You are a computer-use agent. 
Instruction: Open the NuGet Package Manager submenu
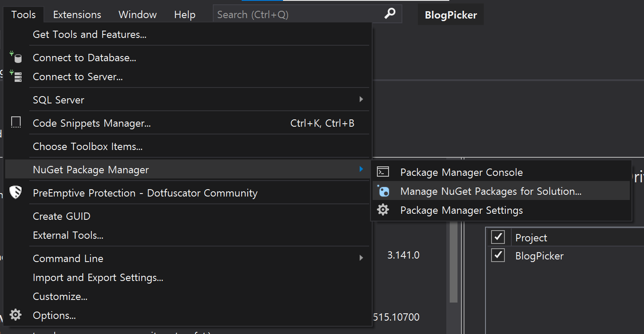pos(187,169)
